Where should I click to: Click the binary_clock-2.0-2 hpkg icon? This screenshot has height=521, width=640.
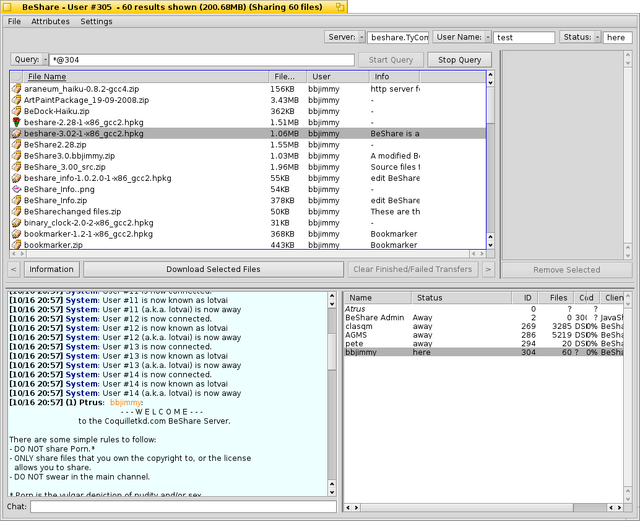[16, 223]
